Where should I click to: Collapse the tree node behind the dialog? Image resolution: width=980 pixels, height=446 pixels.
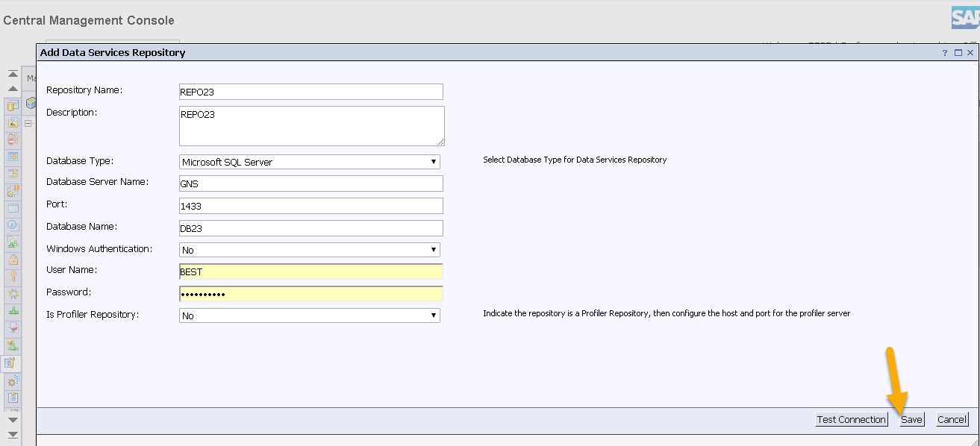[28, 123]
